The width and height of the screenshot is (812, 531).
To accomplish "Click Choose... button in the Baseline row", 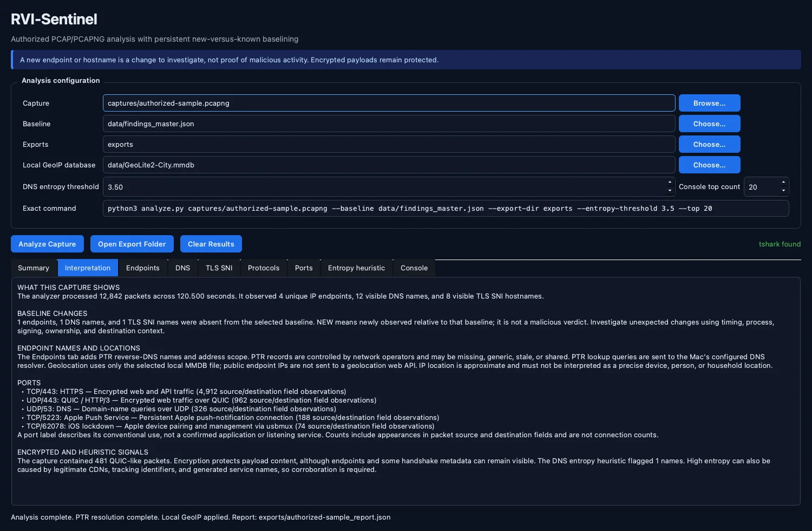I will (709, 124).
